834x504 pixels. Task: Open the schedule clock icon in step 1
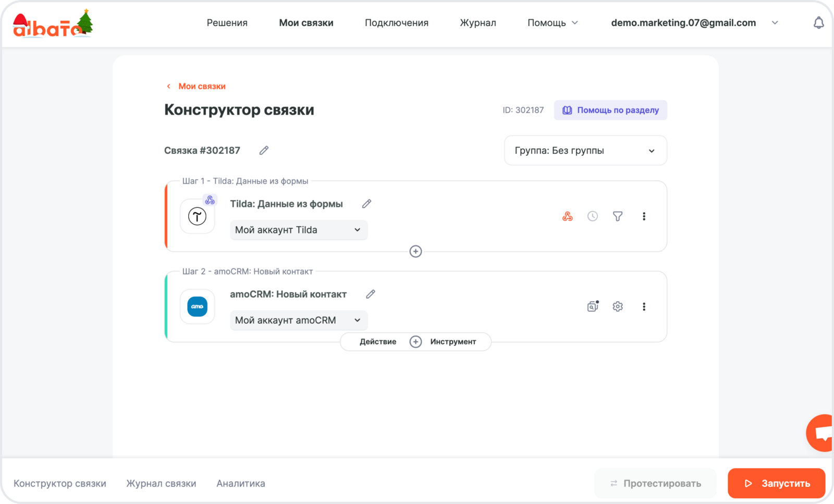(592, 216)
